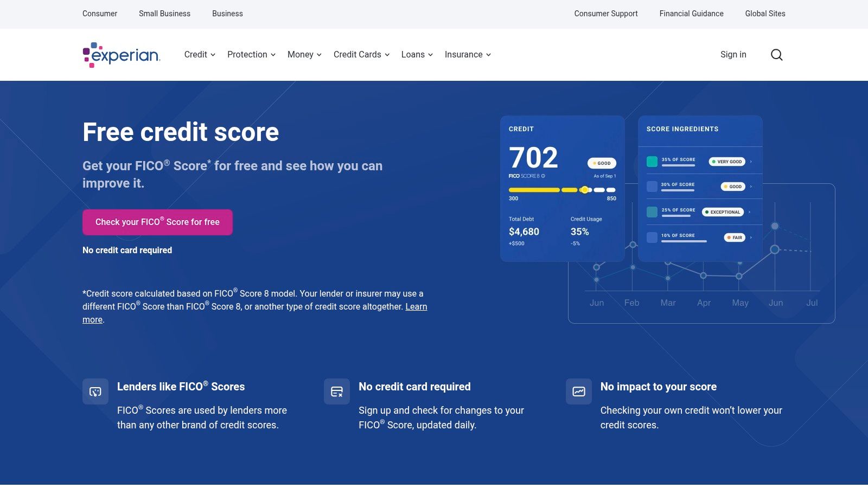868x488 pixels.
Task: Click the Good badge for 30% of score
Action: point(733,187)
